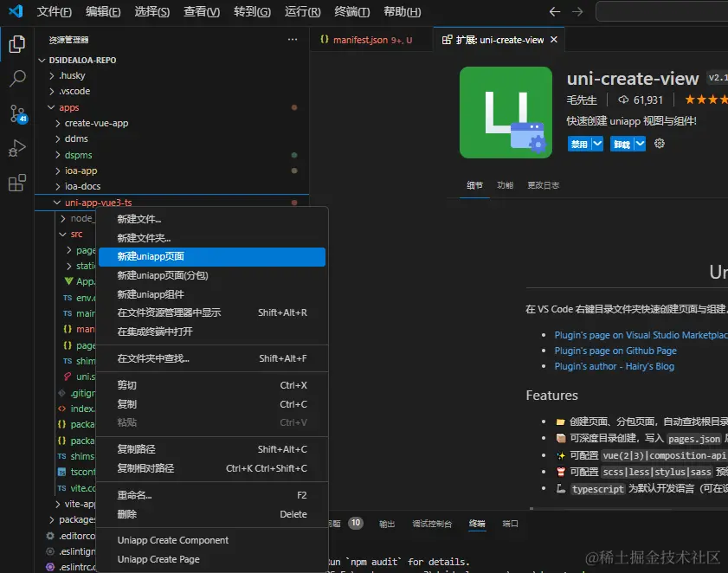Image resolution: width=728 pixels, height=573 pixels.
Task: Click the download count 61,931
Action: pos(641,100)
